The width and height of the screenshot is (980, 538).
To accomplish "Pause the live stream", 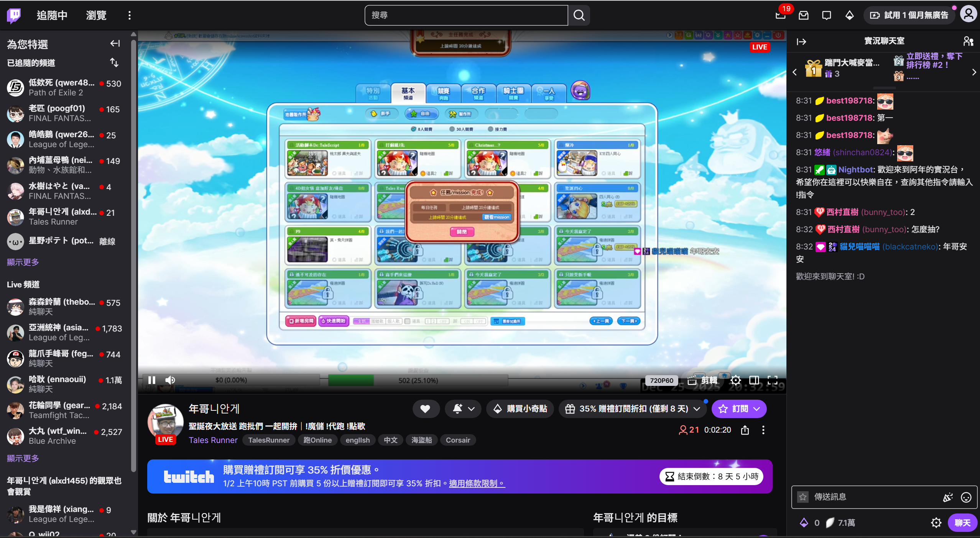I will pos(152,380).
